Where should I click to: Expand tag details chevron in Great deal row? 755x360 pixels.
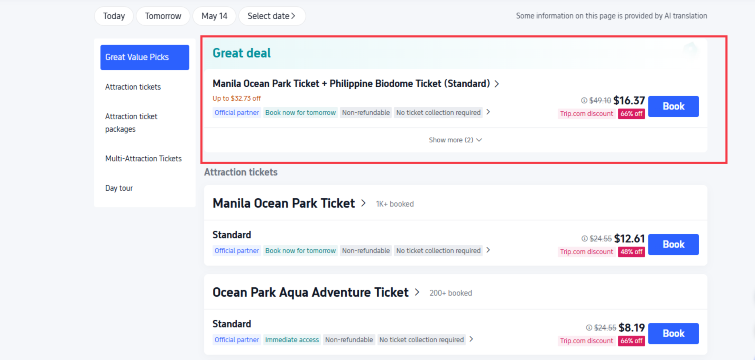[488, 112]
